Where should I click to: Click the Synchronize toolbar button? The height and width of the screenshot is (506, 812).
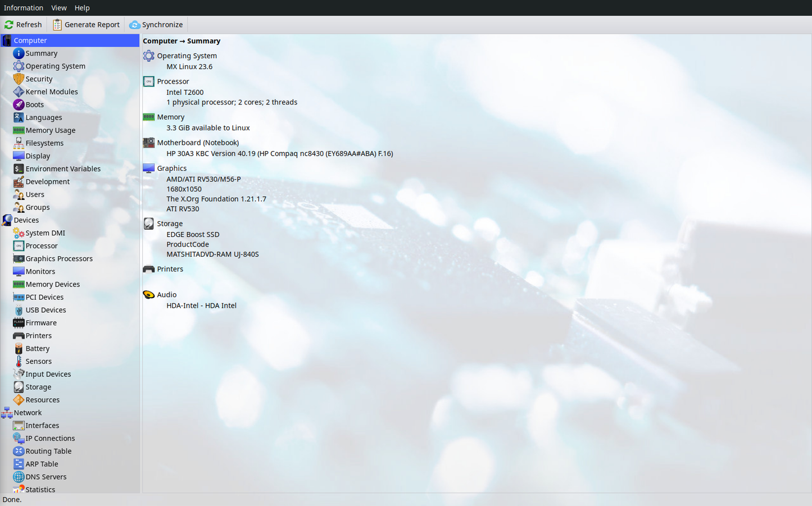click(156, 25)
